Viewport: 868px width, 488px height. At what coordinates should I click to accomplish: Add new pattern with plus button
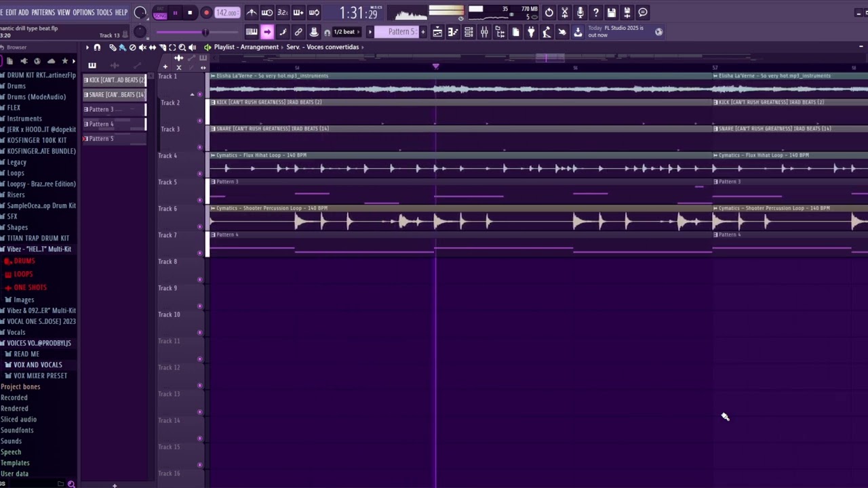[423, 32]
